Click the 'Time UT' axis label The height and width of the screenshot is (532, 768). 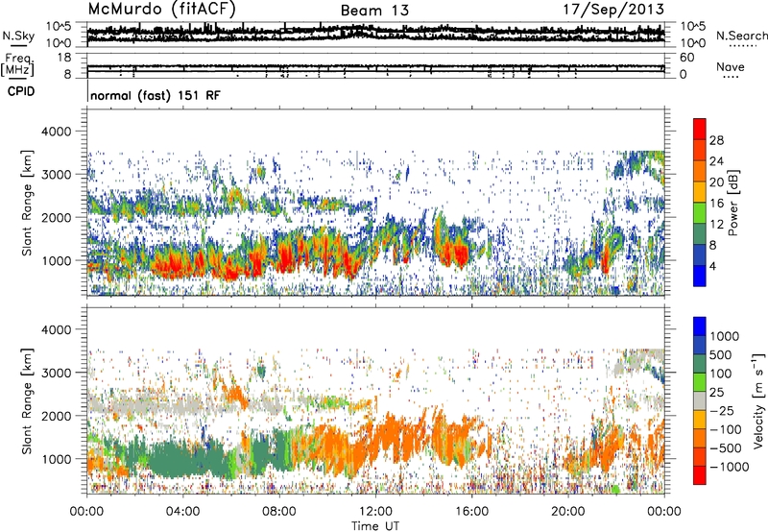click(375, 525)
